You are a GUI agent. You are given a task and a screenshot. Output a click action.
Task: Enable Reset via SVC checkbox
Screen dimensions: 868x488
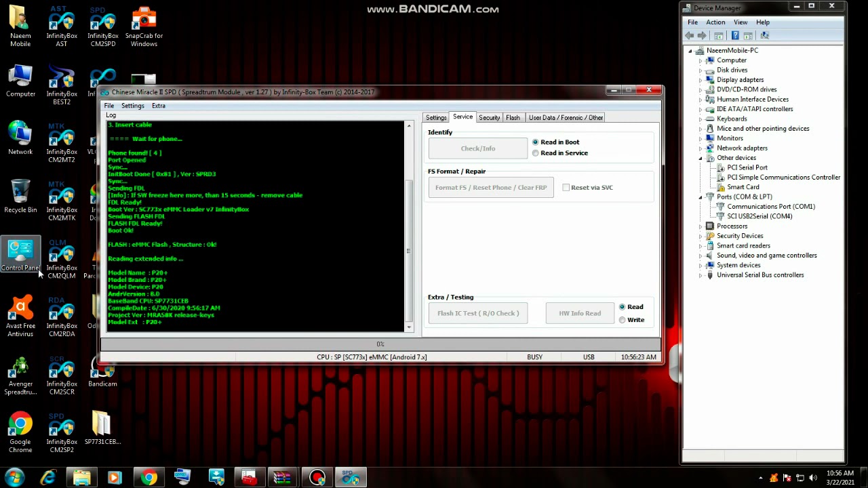(x=566, y=188)
